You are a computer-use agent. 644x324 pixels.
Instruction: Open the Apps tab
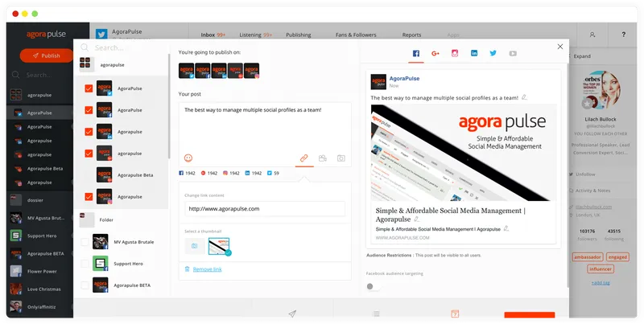pos(453,35)
